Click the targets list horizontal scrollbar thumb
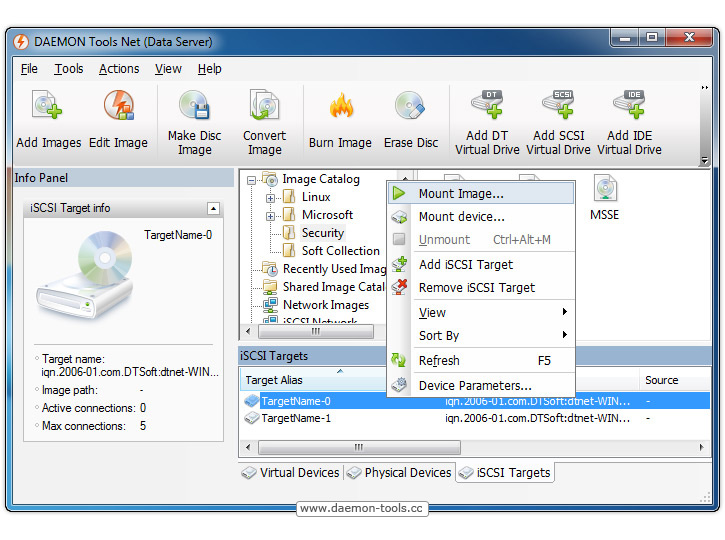Viewport: 725px width, 540px height. pos(359,447)
